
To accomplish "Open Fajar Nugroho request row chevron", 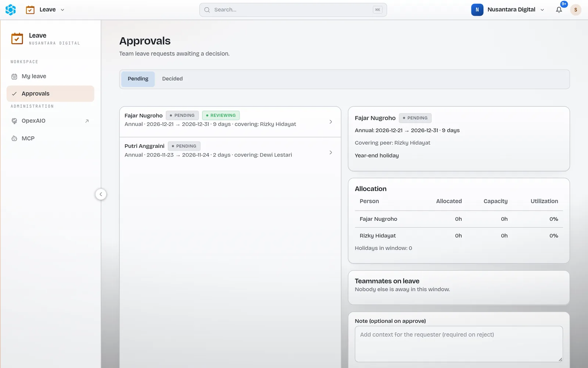I will click(331, 122).
